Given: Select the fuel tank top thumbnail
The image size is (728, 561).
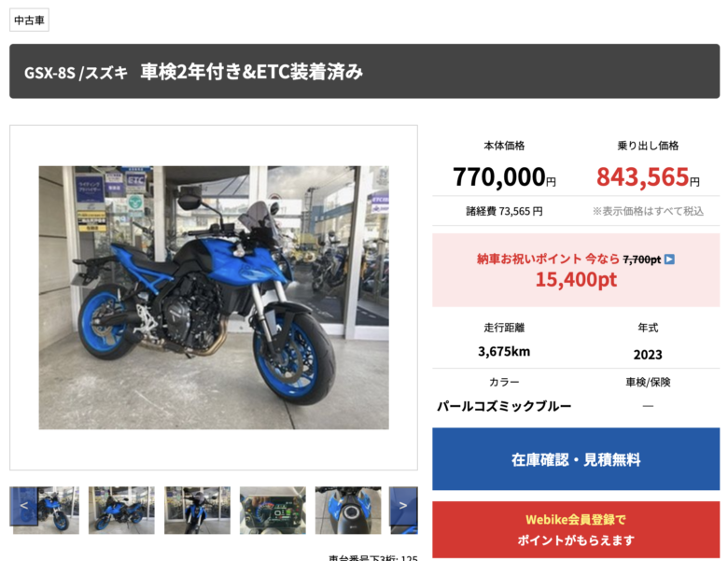Looking at the screenshot, I should click(x=348, y=510).
